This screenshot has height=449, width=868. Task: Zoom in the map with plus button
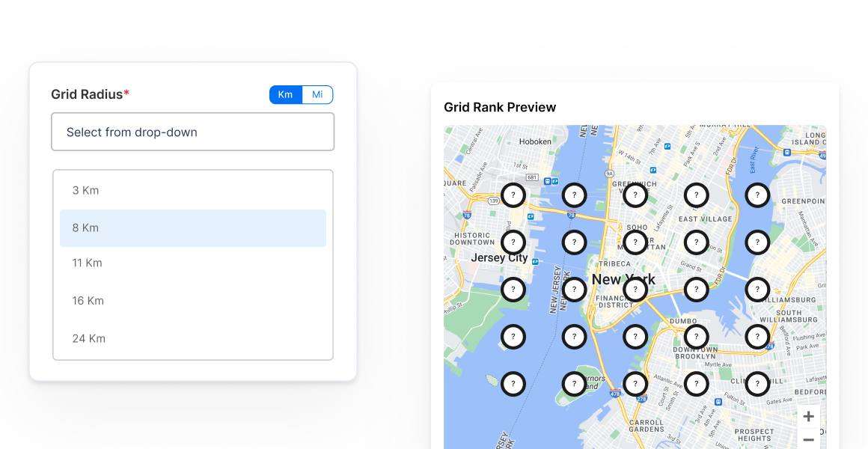coord(808,416)
